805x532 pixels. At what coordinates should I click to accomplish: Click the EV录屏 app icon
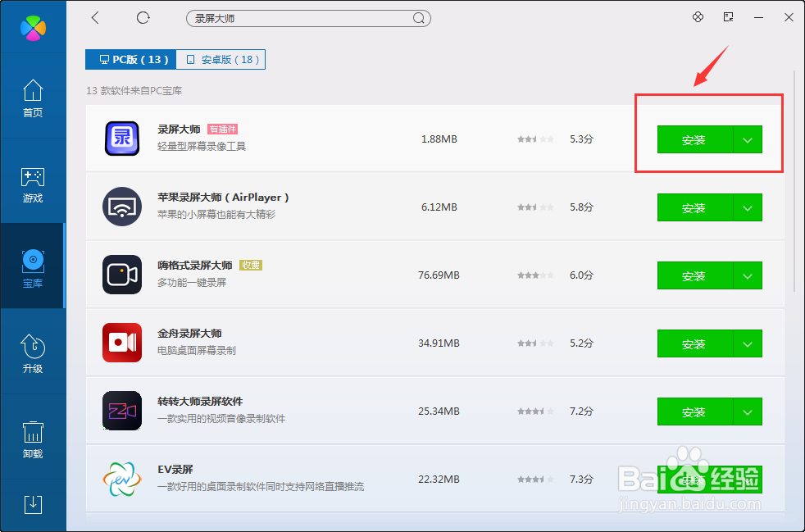[x=122, y=479]
